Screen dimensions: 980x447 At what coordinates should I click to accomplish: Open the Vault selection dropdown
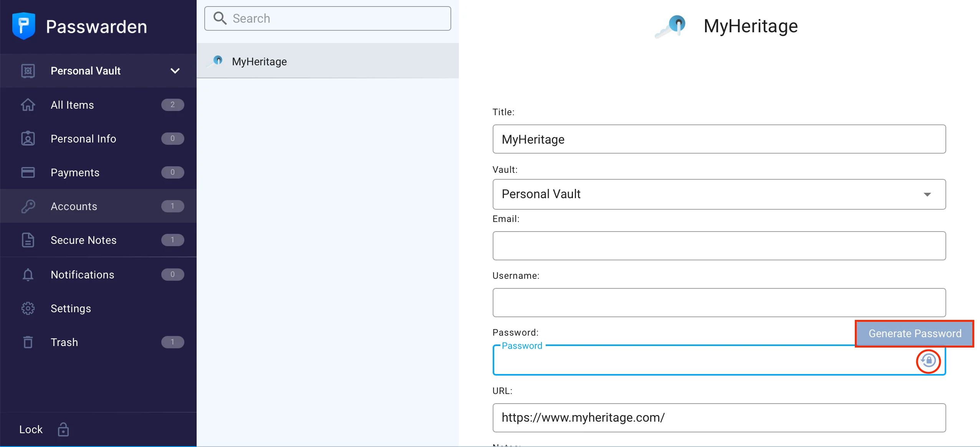pos(928,194)
